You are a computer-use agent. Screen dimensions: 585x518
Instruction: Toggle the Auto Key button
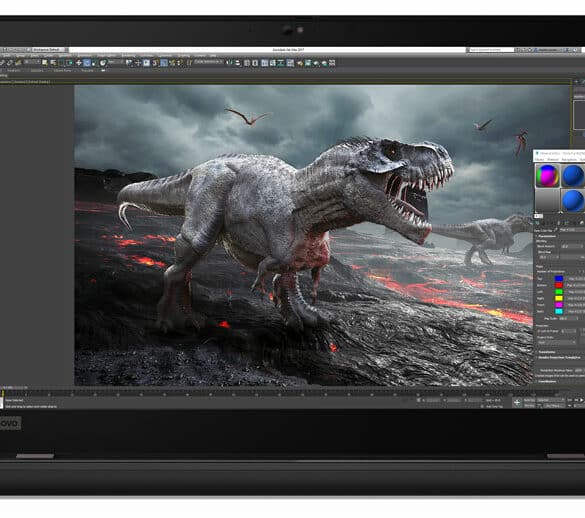click(x=529, y=400)
